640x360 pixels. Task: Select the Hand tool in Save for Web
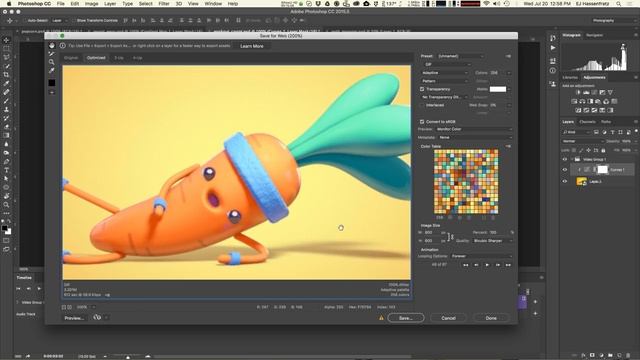[x=52, y=46]
